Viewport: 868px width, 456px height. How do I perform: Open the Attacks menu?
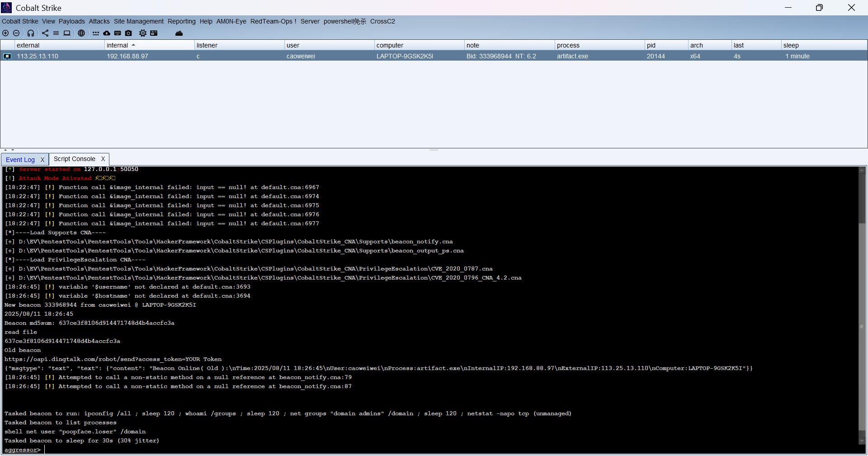pos(99,21)
